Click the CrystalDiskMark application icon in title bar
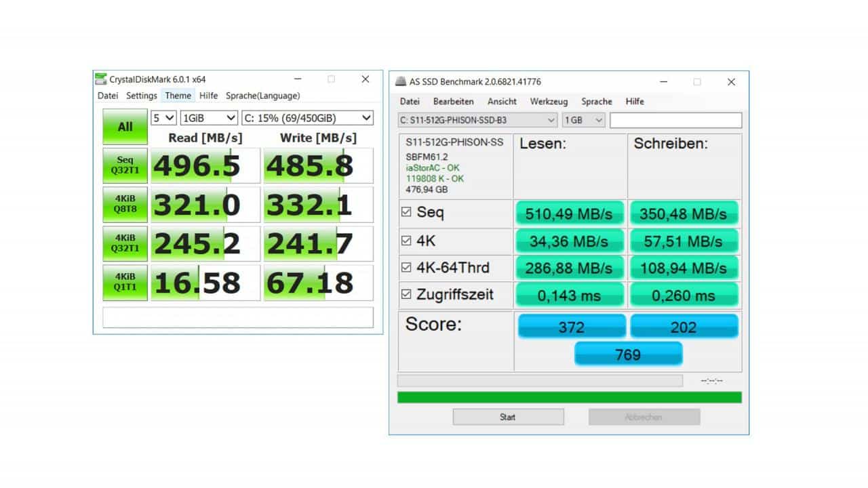 click(100, 79)
